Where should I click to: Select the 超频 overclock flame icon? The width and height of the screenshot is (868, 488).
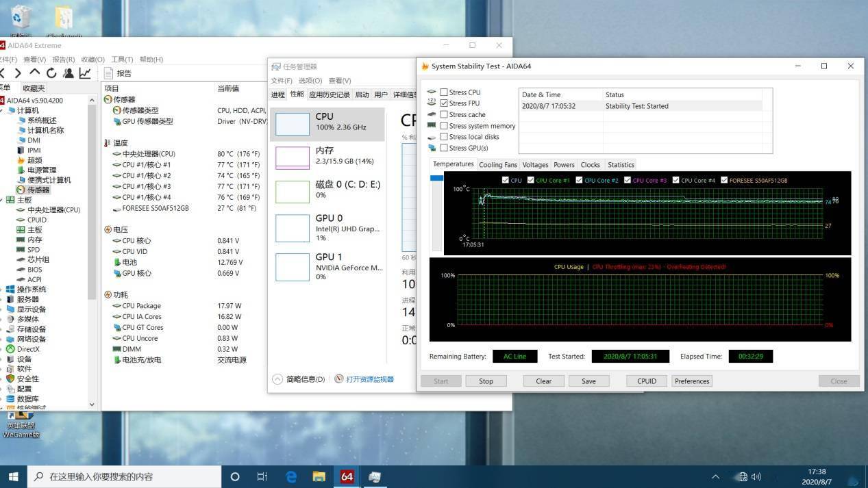21,160
